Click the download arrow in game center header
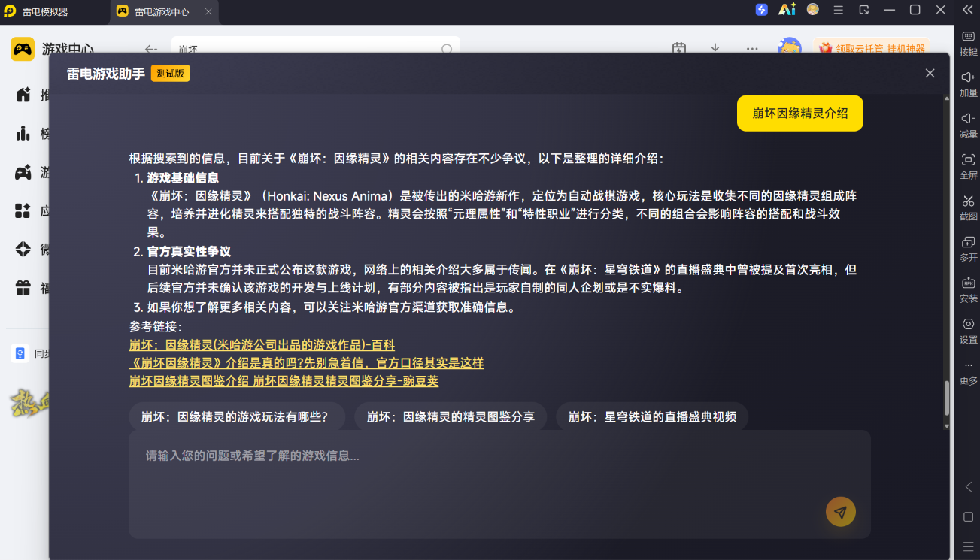980x560 pixels. pyautogui.click(x=715, y=49)
